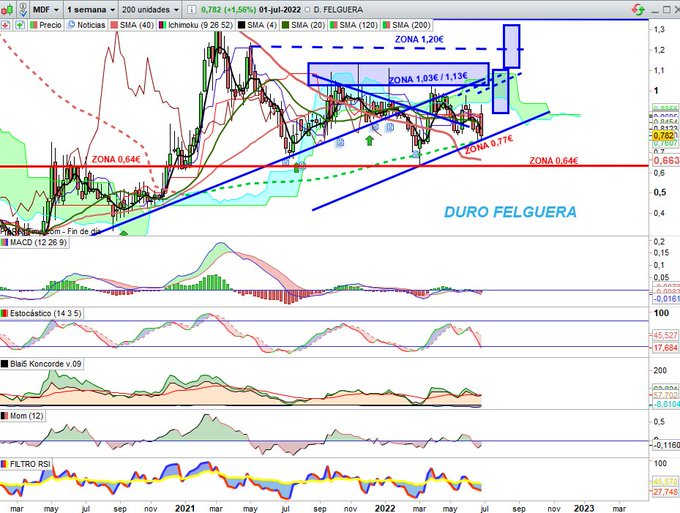Click the green up arrow signal near November
The height and width of the screenshot is (513, 680).
369,140
